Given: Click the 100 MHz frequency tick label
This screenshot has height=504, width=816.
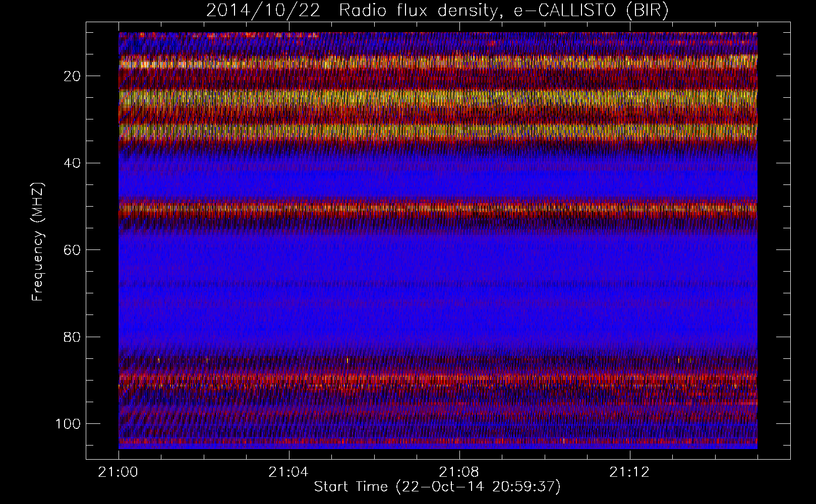Looking at the screenshot, I should pos(69,424).
